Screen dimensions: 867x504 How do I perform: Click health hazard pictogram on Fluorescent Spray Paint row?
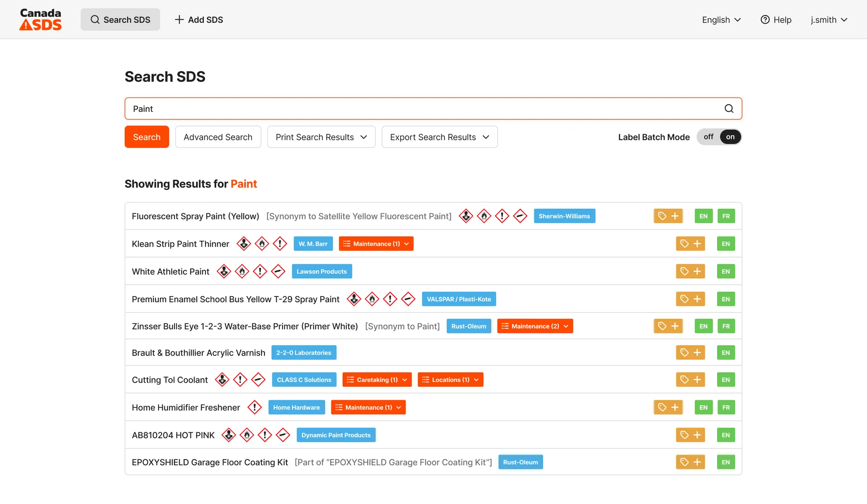(466, 216)
